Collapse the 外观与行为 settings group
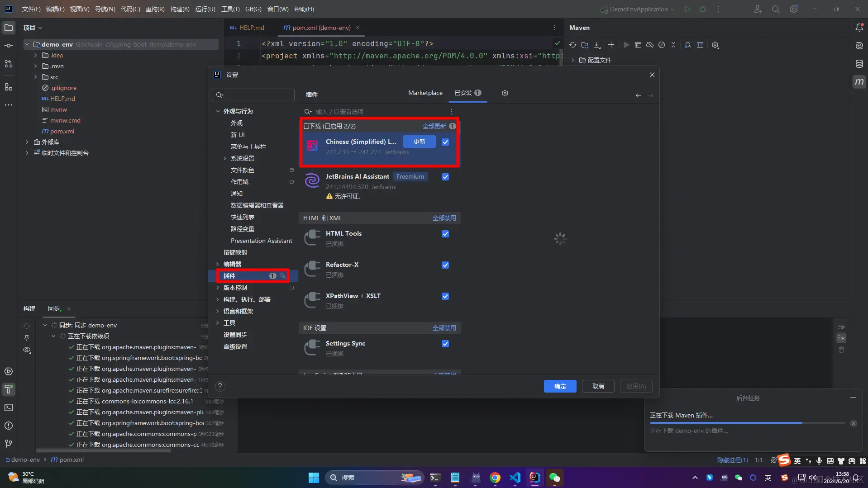The width and height of the screenshot is (868, 488). click(x=218, y=111)
